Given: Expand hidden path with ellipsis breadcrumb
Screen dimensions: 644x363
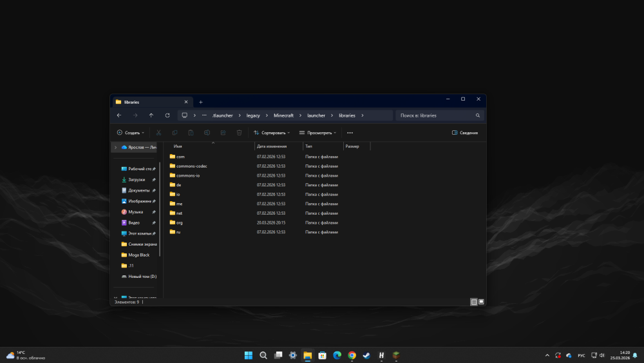Looking at the screenshot, I should pyautogui.click(x=204, y=115).
